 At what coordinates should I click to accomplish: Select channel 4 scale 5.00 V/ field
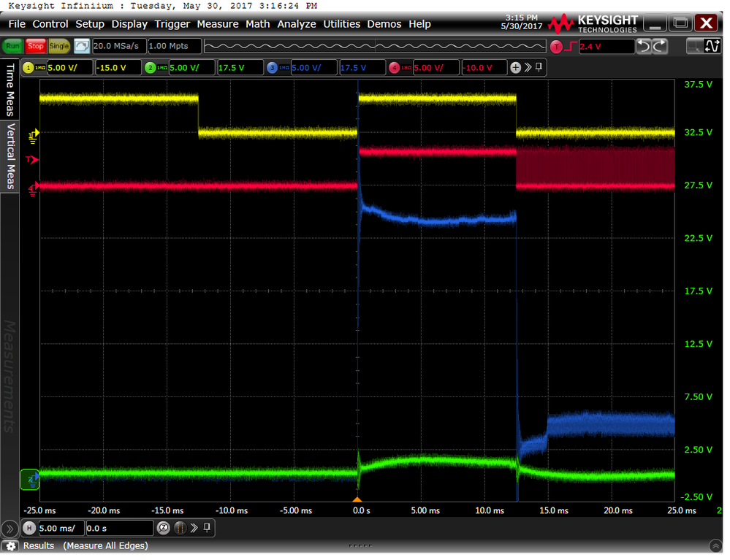click(436, 68)
